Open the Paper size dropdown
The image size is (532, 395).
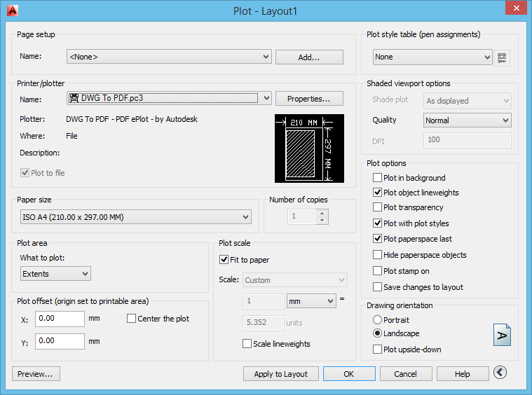point(135,218)
